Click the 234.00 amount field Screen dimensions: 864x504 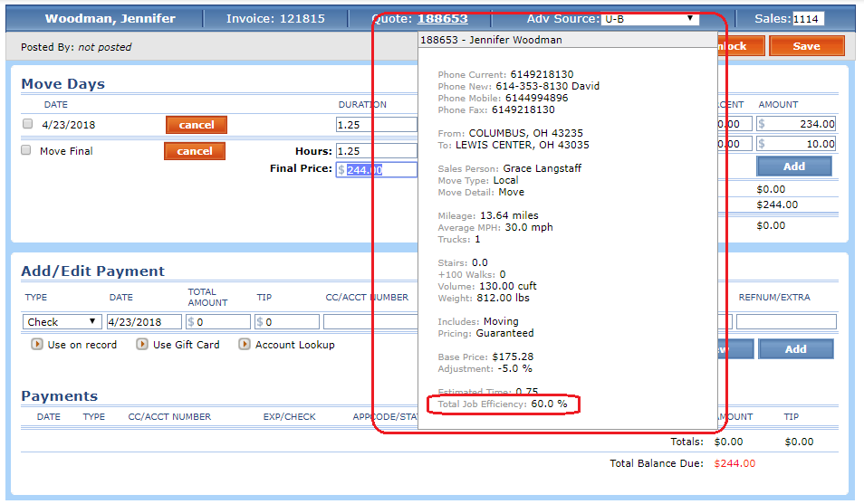[x=801, y=124]
